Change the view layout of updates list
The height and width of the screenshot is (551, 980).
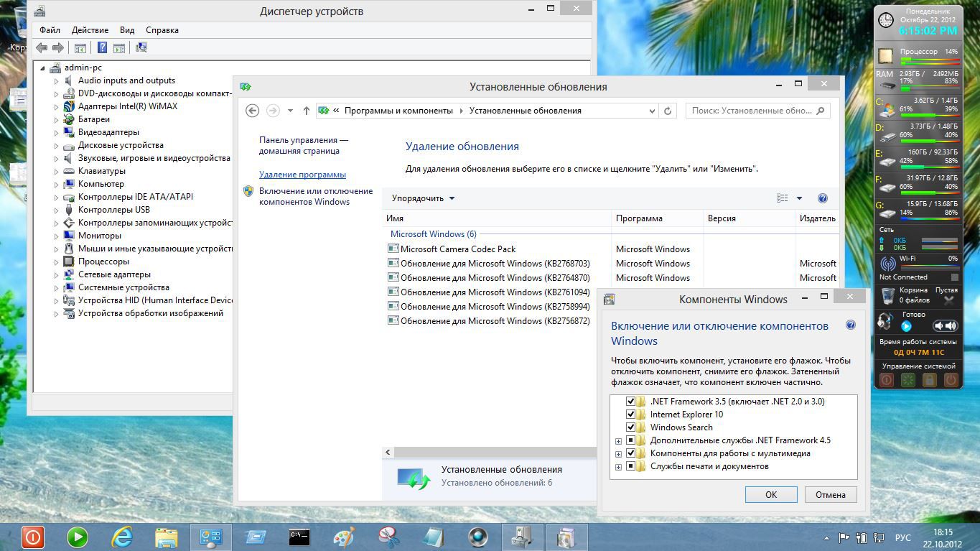click(783, 198)
